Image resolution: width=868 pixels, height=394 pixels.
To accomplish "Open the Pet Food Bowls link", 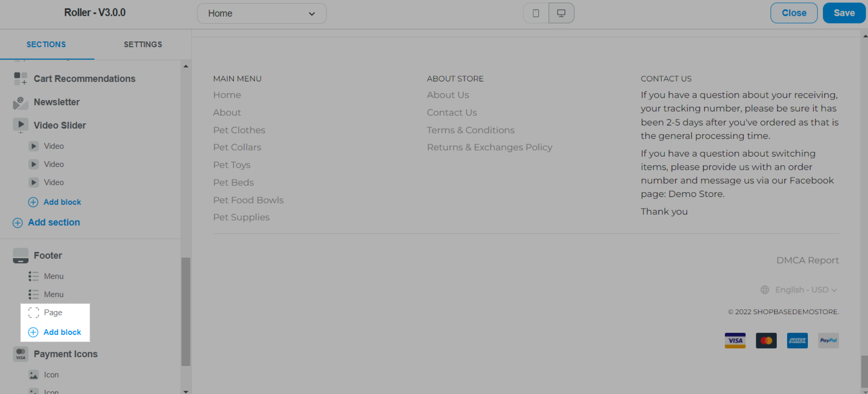I will pos(248,200).
